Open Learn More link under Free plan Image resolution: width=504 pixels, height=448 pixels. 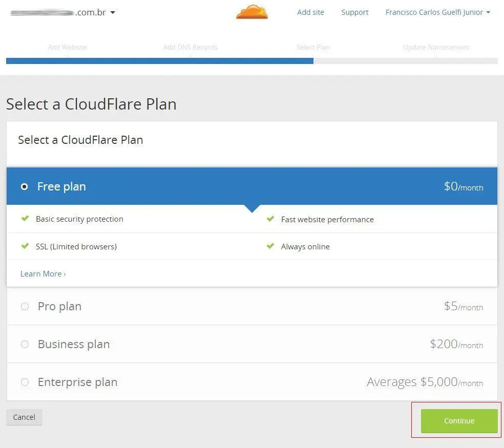[x=43, y=274]
